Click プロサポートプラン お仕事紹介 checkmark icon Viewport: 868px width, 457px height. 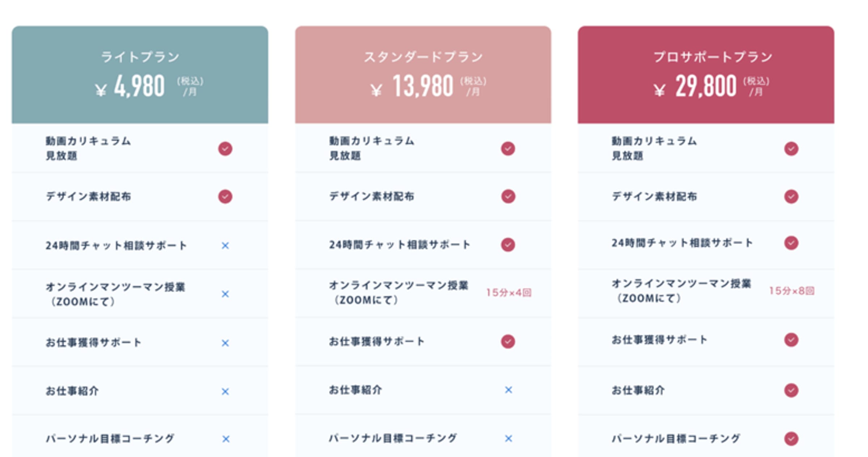pos(791,390)
